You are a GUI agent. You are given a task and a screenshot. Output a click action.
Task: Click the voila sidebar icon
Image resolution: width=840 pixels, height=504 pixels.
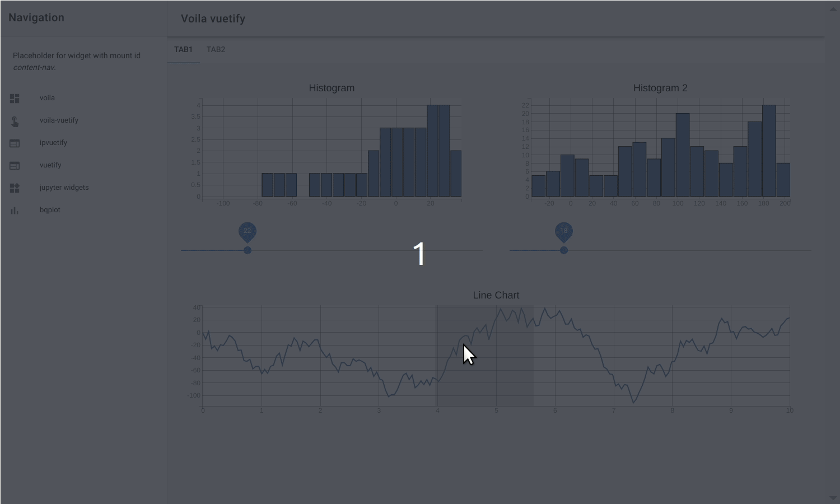click(x=14, y=97)
